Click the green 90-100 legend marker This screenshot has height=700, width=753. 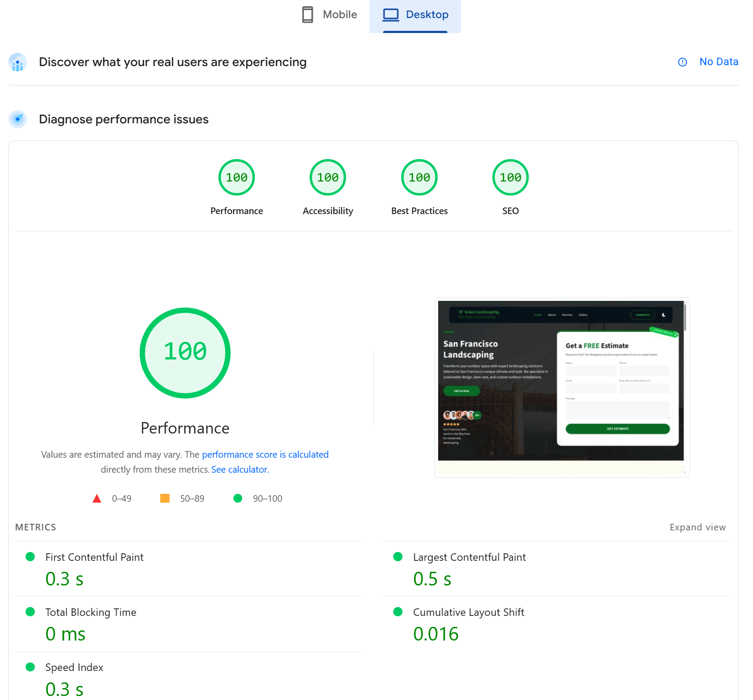(x=238, y=498)
